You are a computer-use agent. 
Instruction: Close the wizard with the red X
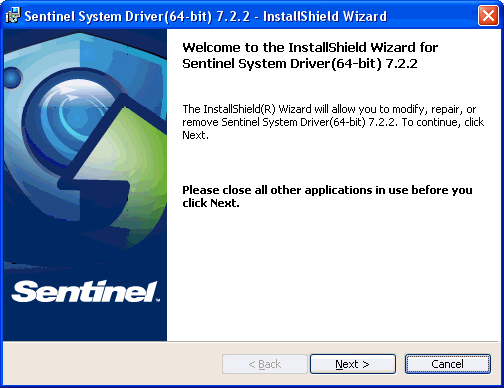pyautogui.click(x=488, y=16)
